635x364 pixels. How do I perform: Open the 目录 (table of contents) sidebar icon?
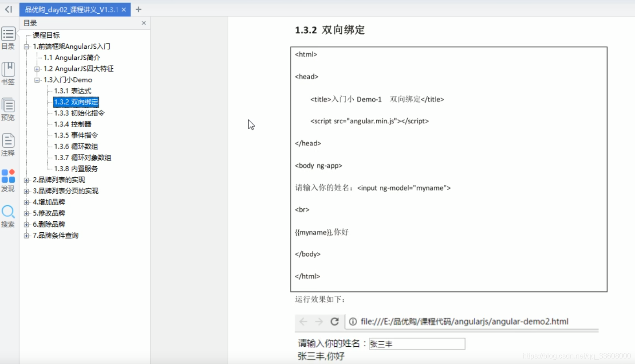pos(8,38)
